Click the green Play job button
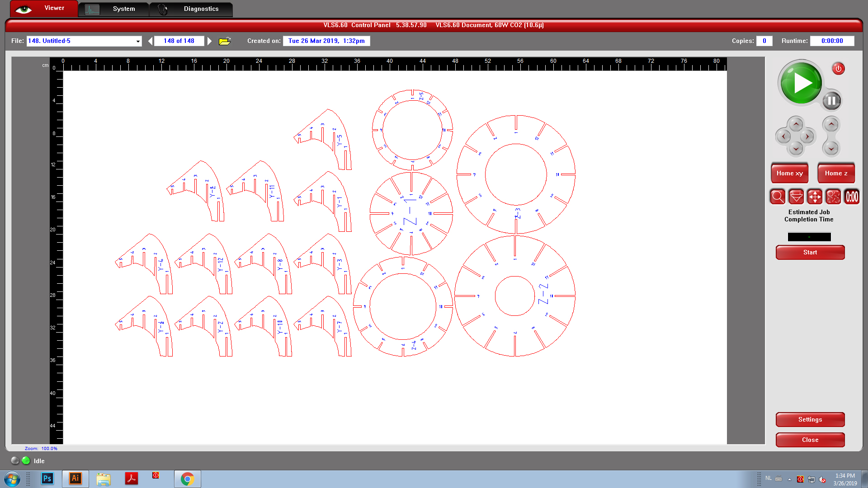 [x=801, y=83]
